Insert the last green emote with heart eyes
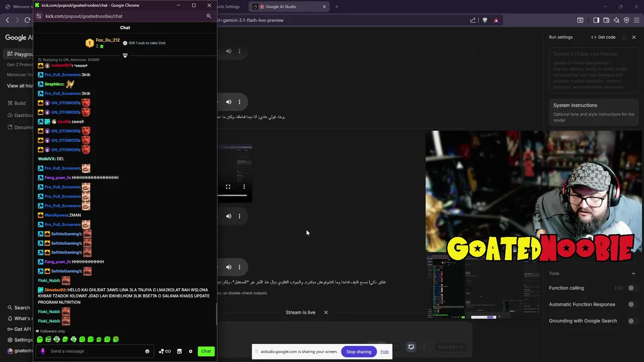 (116, 339)
